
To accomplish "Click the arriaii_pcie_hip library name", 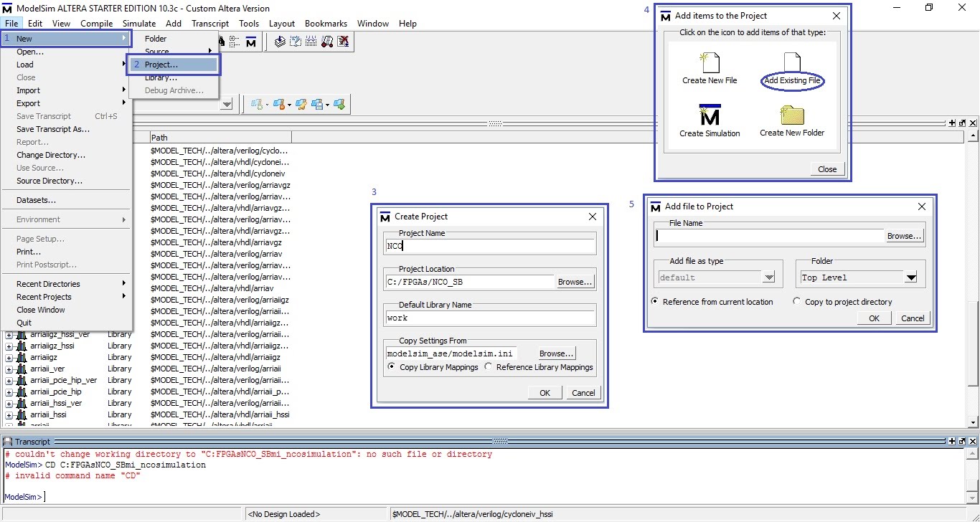I will pyautogui.click(x=56, y=391).
